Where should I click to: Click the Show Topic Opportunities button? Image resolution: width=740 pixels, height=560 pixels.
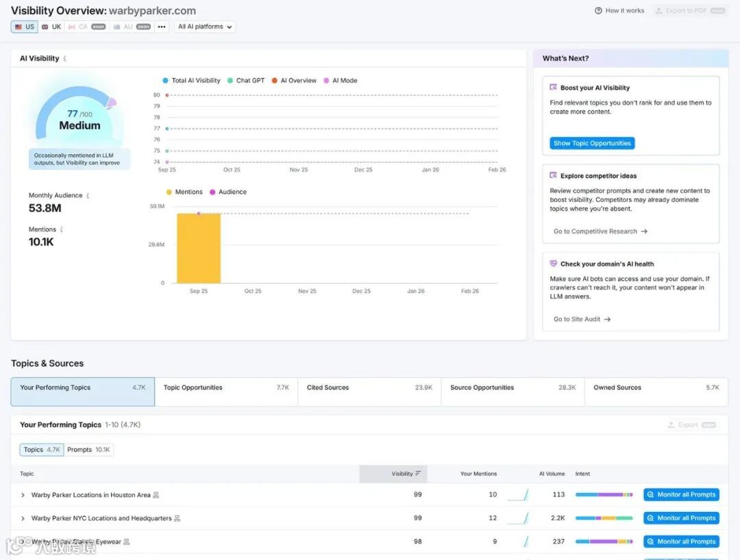(x=592, y=143)
